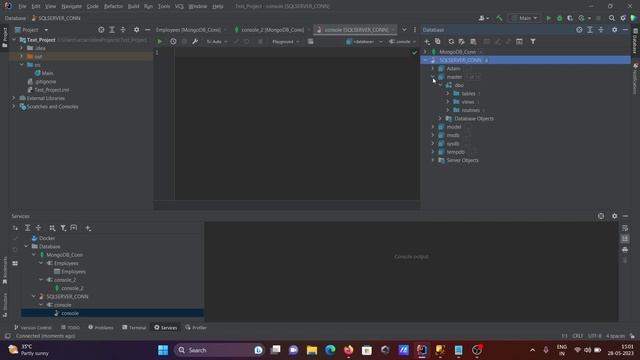Open Problems tool window tab
Viewport: 640px width, 360px height.
(x=101, y=327)
